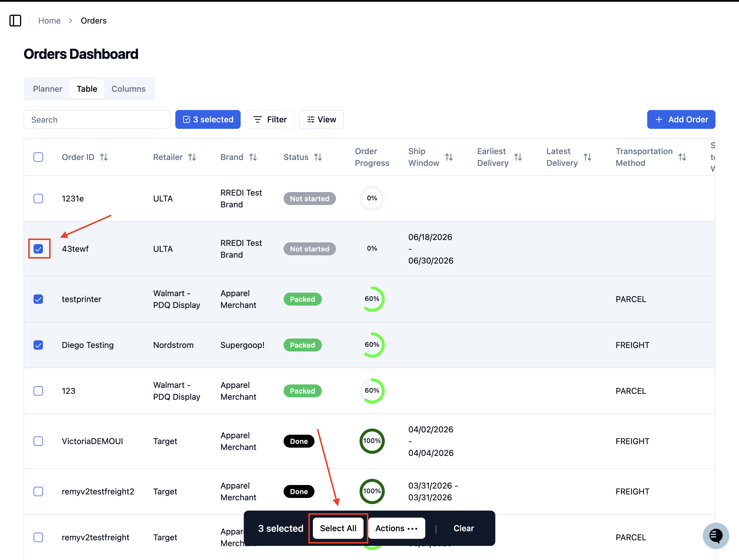Toggle the sidebar panel icon

coord(15,21)
